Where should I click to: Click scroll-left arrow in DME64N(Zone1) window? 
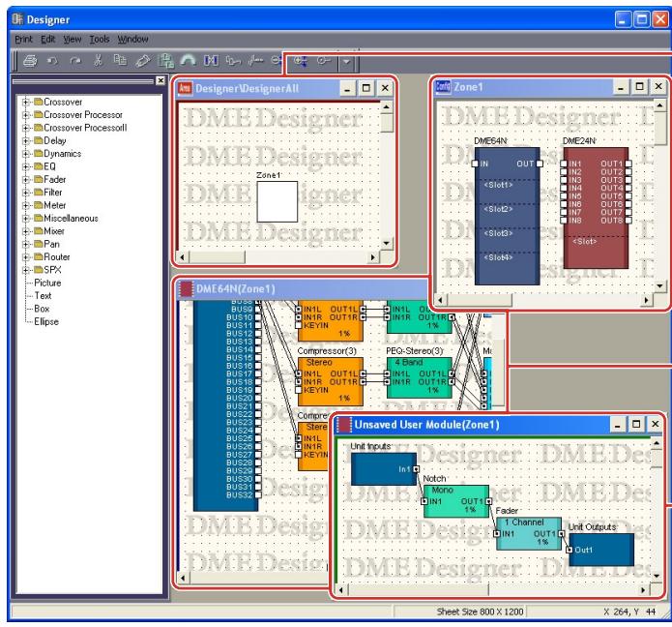pyautogui.click(x=184, y=578)
